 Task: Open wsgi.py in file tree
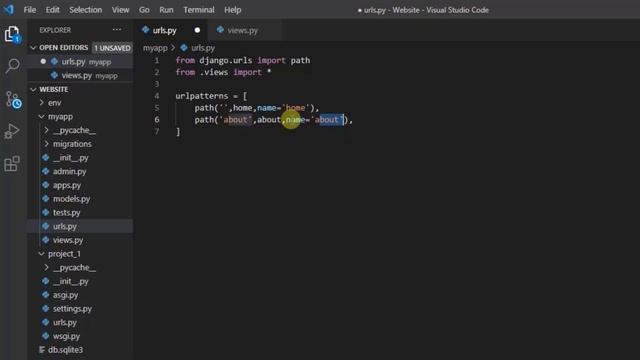(80, 336)
